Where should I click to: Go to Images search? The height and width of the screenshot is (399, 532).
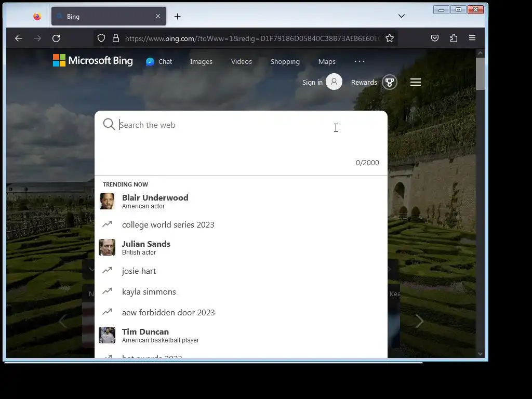point(201,62)
